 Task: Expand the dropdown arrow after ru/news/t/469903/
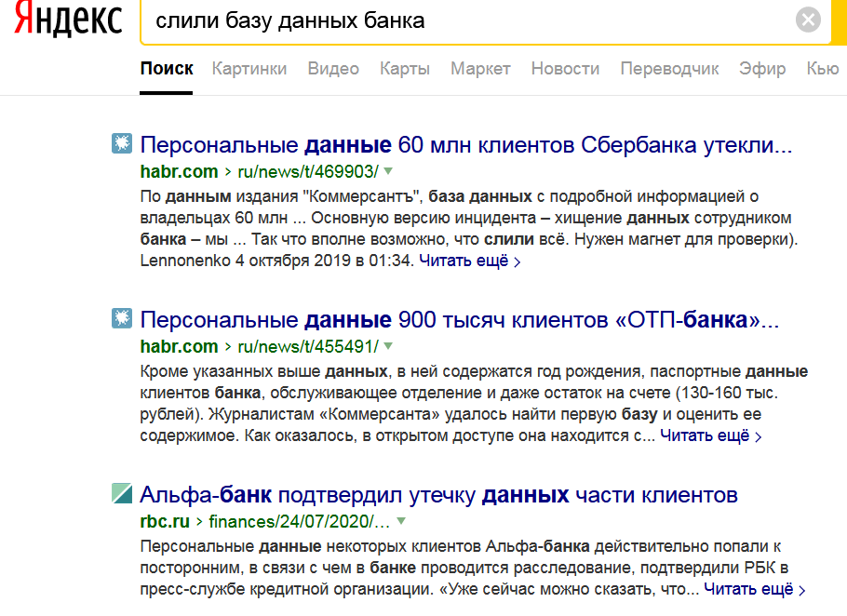click(x=388, y=171)
